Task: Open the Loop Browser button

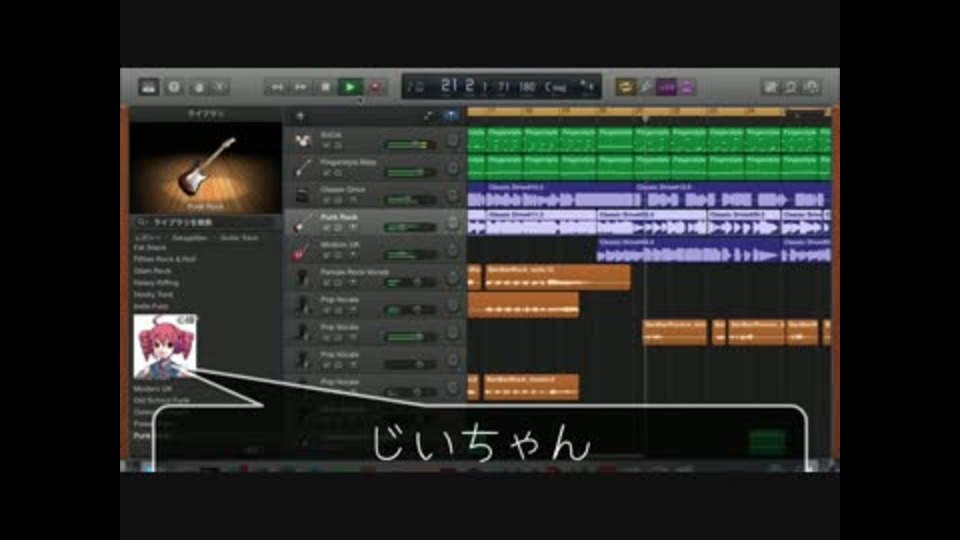Action: pyautogui.click(x=791, y=87)
